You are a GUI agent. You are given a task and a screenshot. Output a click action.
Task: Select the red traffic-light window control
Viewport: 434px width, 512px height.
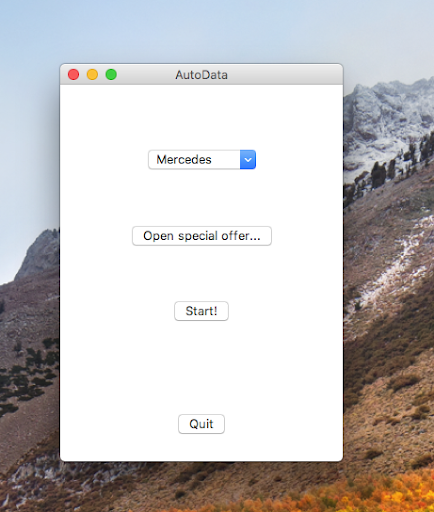pos(73,74)
